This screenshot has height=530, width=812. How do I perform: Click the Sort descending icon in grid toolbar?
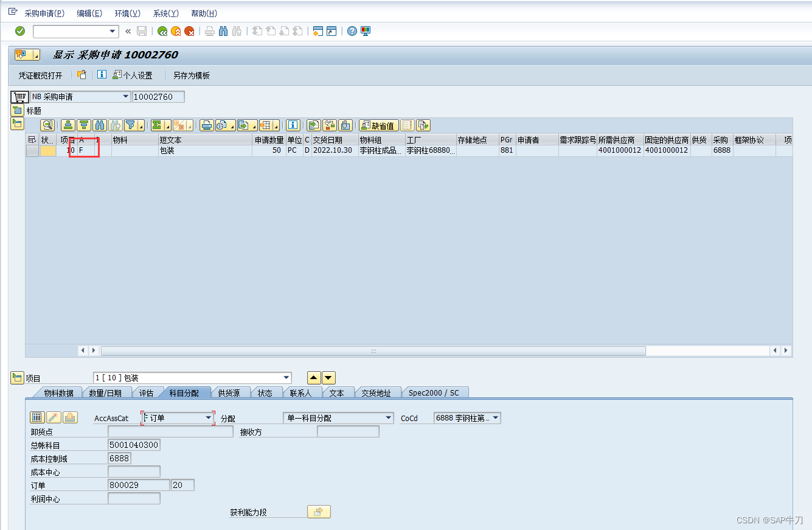click(x=84, y=125)
